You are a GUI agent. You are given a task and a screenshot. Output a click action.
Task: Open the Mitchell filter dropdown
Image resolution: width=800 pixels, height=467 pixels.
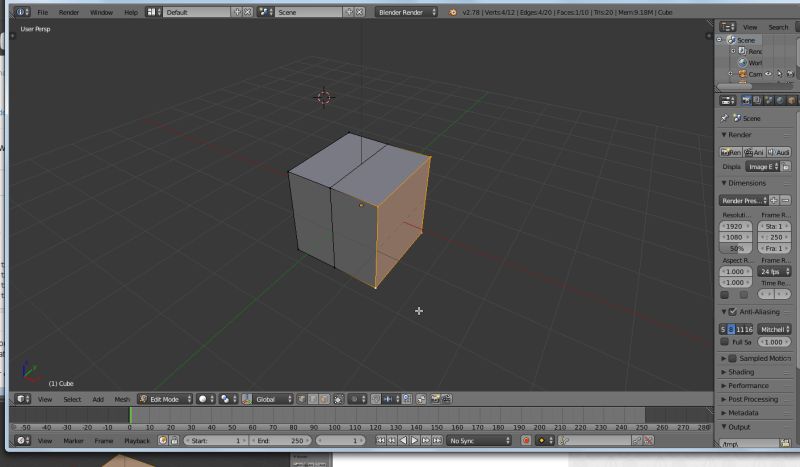(774, 329)
